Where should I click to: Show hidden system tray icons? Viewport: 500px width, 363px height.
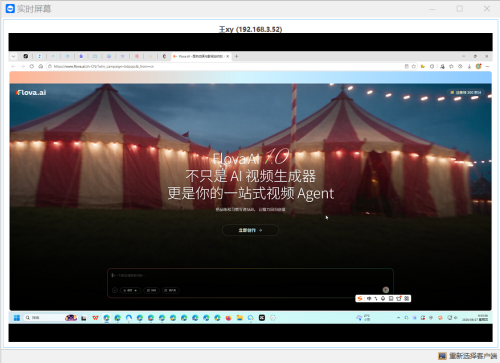[398, 318]
